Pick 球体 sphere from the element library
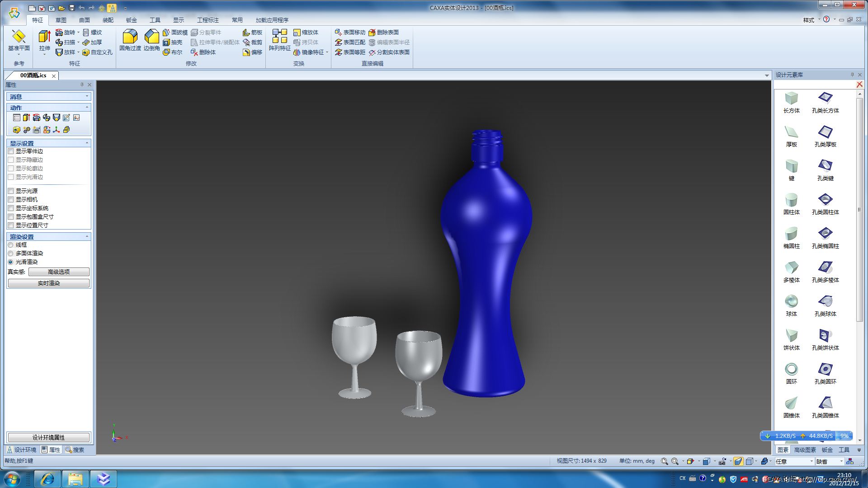This screenshot has width=868, height=488. click(x=791, y=306)
